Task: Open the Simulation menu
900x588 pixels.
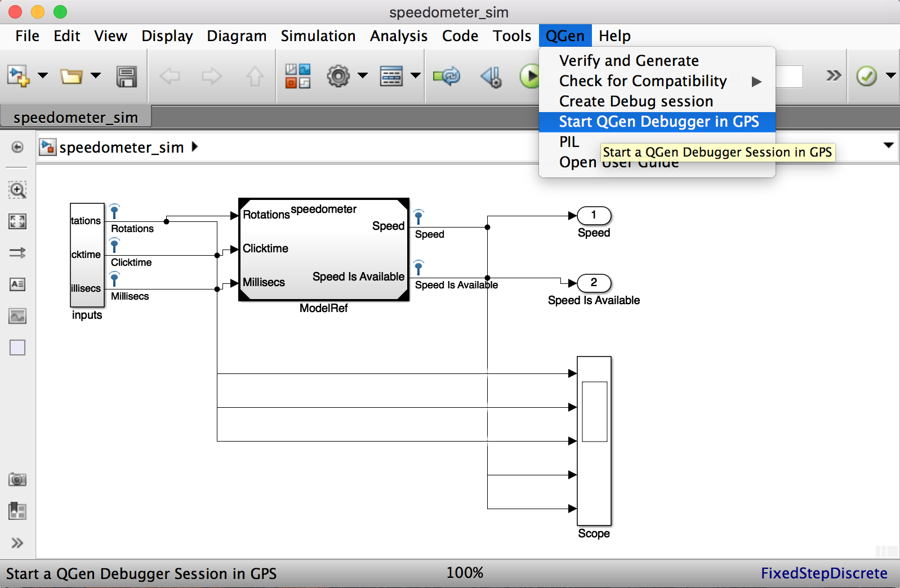Action: pyautogui.click(x=318, y=36)
